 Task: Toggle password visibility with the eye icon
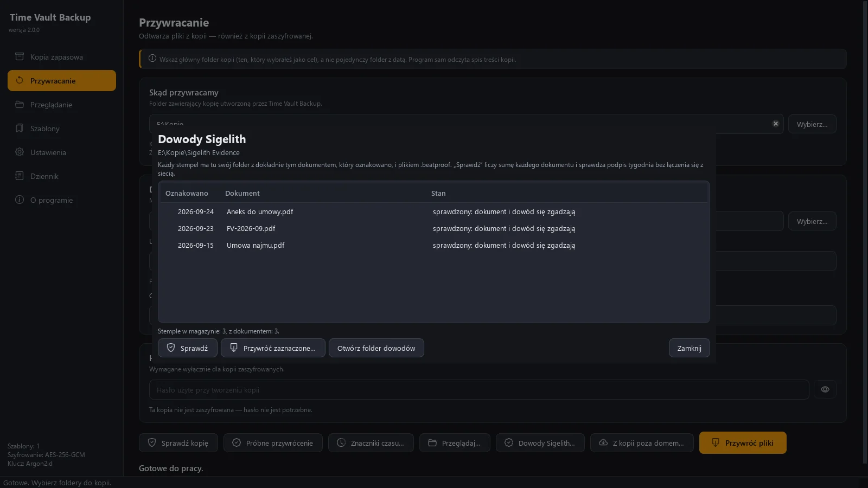click(x=825, y=389)
